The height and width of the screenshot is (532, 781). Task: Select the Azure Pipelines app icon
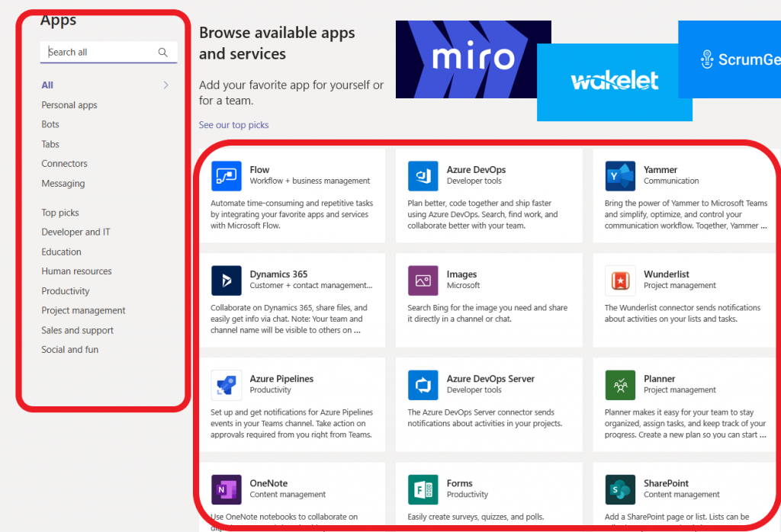(x=226, y=385)
